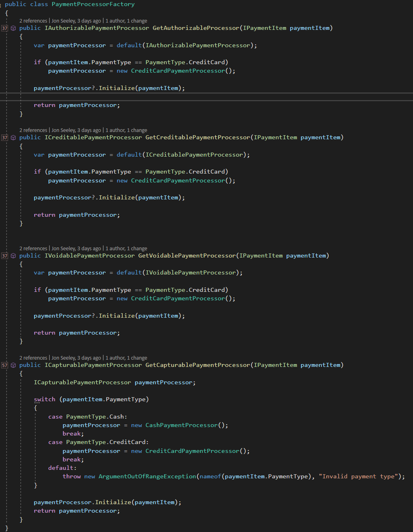Open 2 references above GetAuthorizableProcessor

coord(33,20)
